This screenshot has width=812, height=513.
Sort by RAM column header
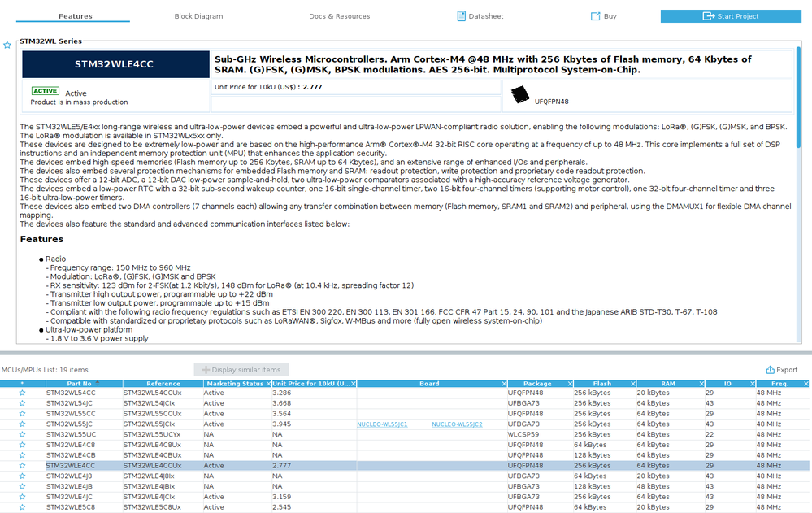[x=667, y=384]
